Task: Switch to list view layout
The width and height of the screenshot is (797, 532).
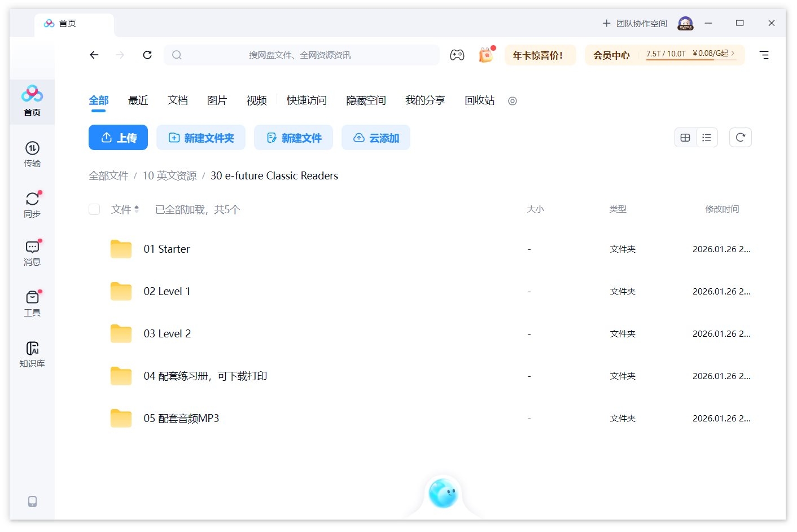Action: pyautogui.click(x=707, y=137)
